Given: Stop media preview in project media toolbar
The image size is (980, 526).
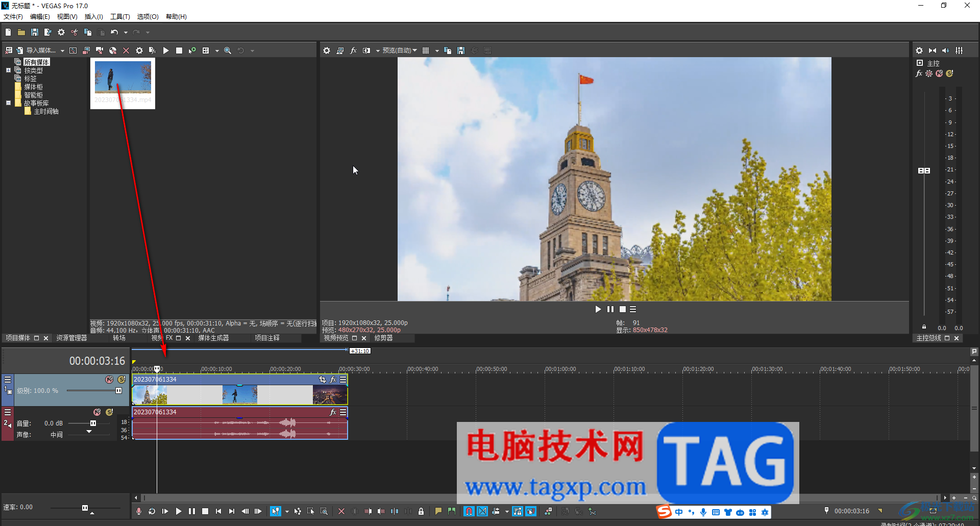Looking at the screenshot, I should pos(179,51).
